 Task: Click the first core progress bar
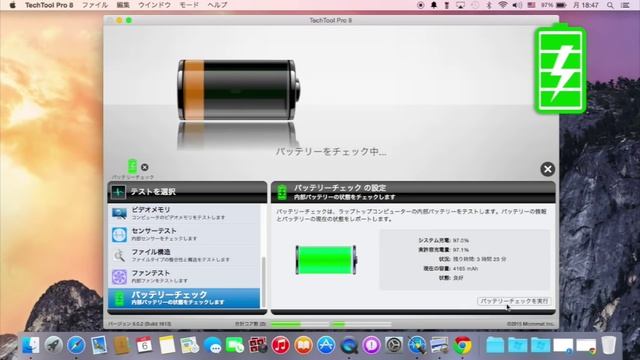[x=300, y=324]
